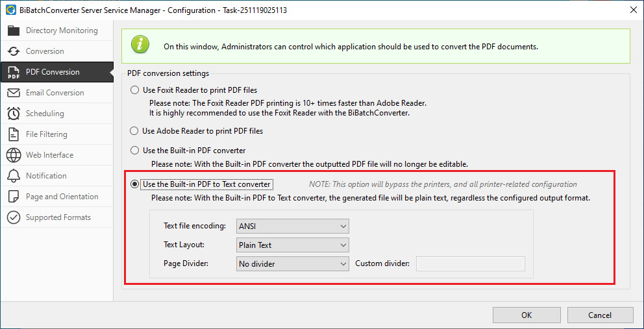Click the Cancel button

(600, 315)
